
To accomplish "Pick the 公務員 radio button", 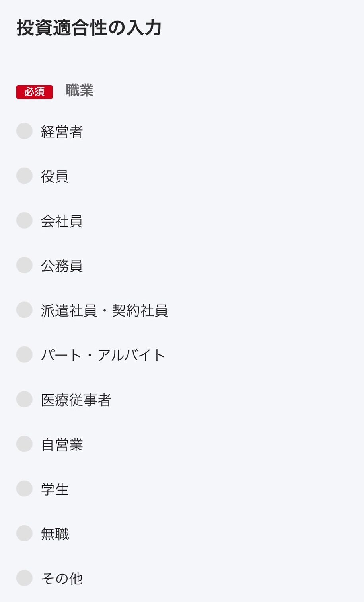I will (24, 265).
